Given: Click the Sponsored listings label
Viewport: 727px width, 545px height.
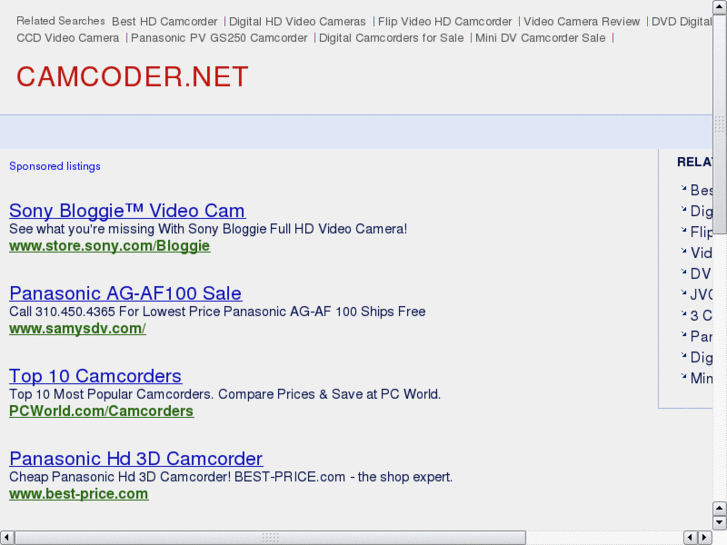Looking at the screenshot, I should click(55, 166).
